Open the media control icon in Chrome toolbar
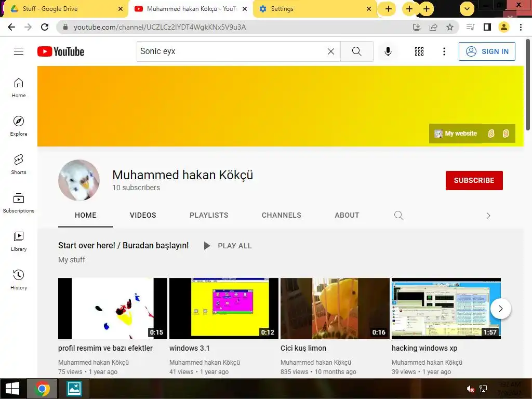This screenshot has width=532, height=399. pos(470,27)
